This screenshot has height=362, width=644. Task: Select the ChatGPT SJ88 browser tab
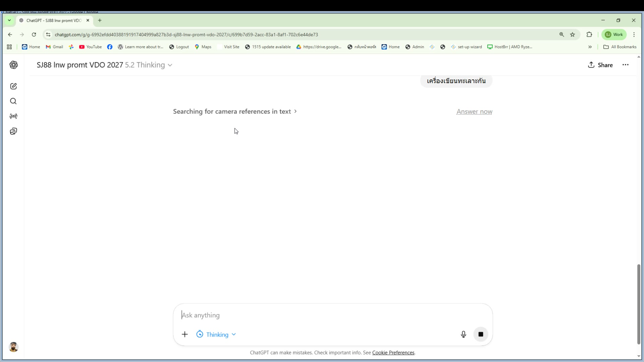(x=54, y=20)
